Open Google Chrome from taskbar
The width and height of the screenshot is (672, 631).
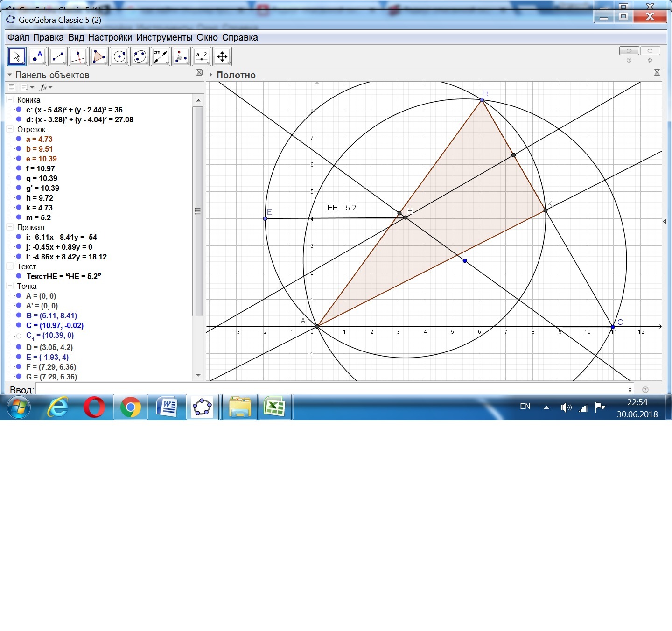pyautogui.click(x=131, y=407)
